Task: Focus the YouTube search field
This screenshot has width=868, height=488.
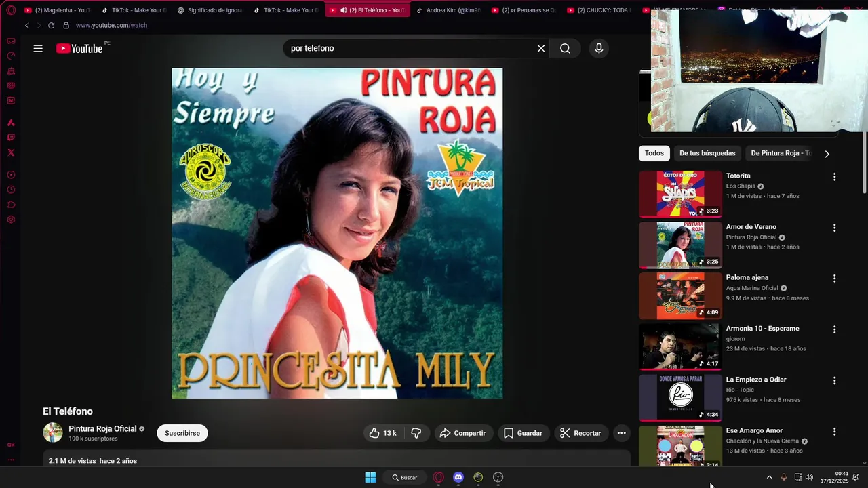Action: [410, 48]
